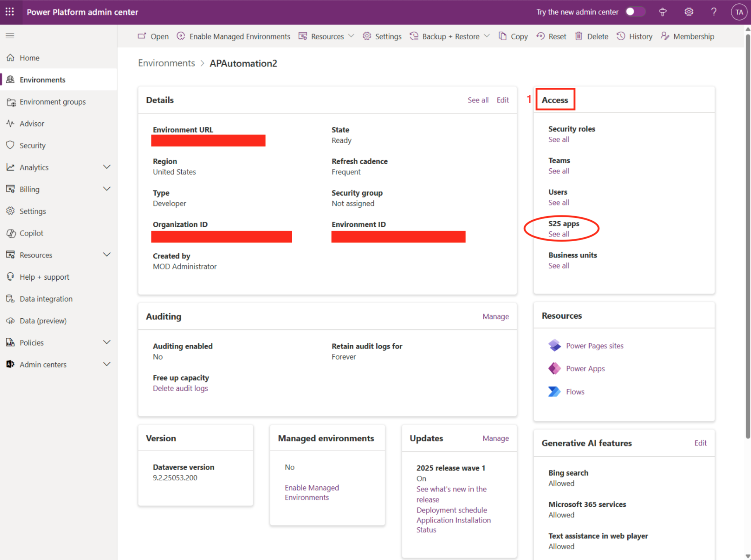Open the Power Pages sites resource
Viewport: 751px width, 560px height.
(594, 346)
